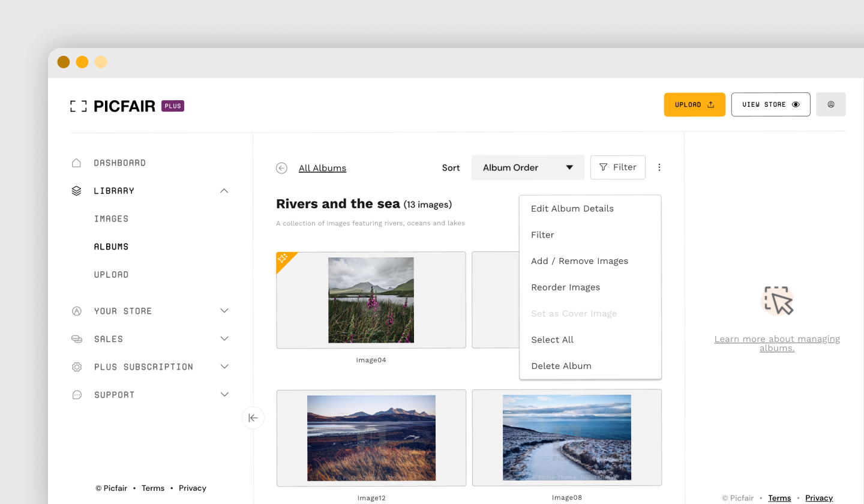Collapse the sidebar with the arrow button
The image size is (864, 504).
pyautogui.click(x=253, y=418)
